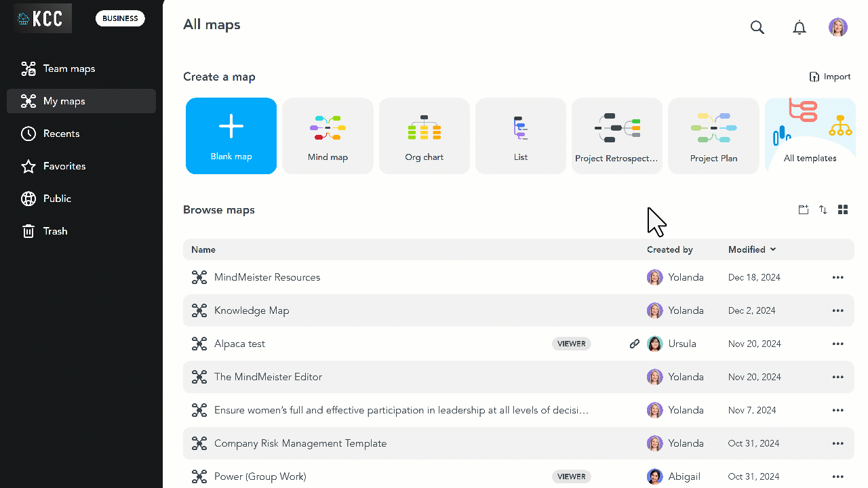Open more options for Ensure women's map
The image size is (868, 488).
(838, 410)
